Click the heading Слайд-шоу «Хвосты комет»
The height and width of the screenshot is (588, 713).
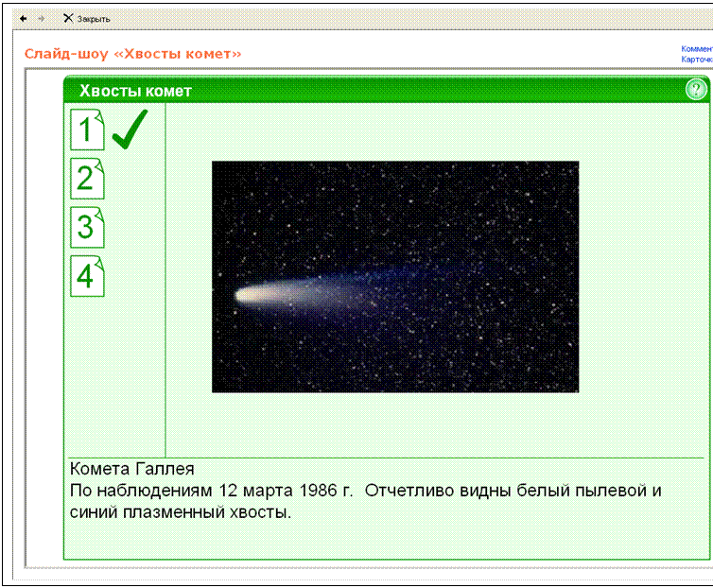click(132, 54)
